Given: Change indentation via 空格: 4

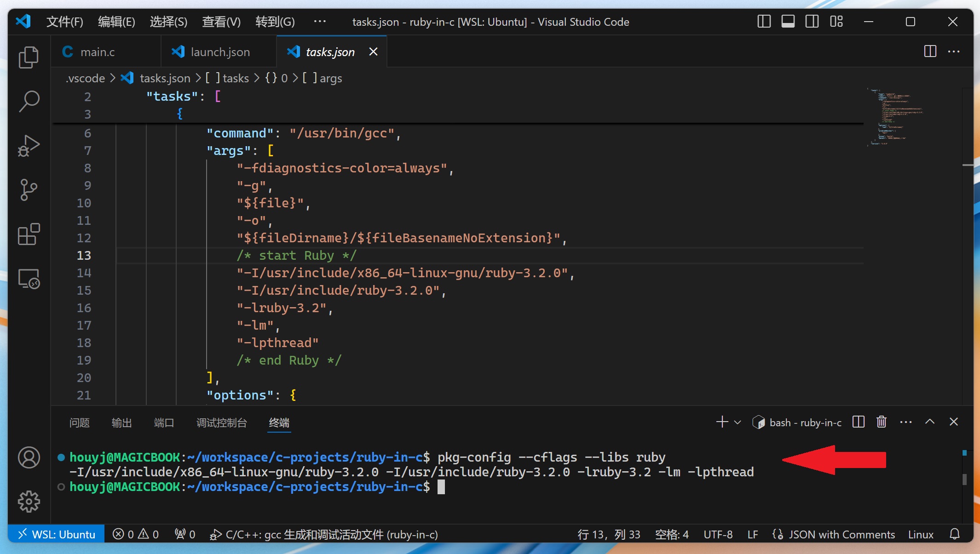Looking at the screenshot, I should tap(672, 534).
